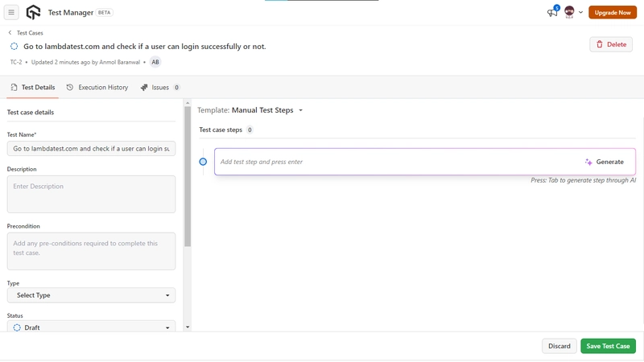The height and width of the screenshot is (362, 644).
Task: Focus the Description text area
Action: (x=91, y=194)
